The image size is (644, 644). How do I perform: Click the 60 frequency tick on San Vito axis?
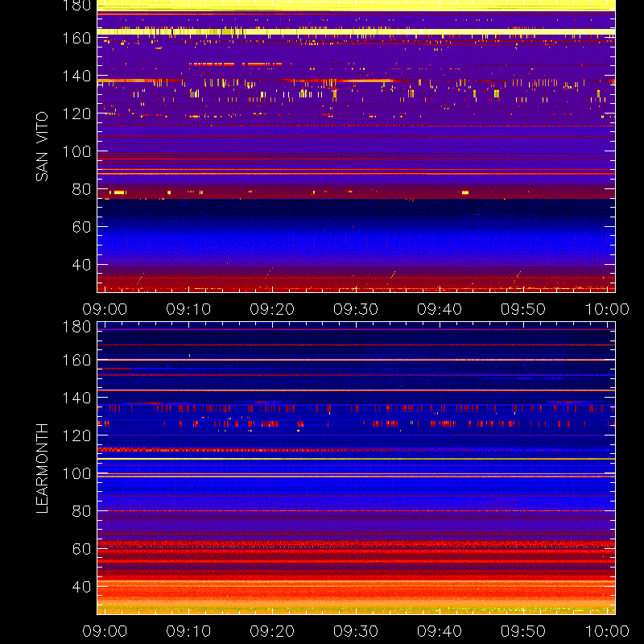81,227
